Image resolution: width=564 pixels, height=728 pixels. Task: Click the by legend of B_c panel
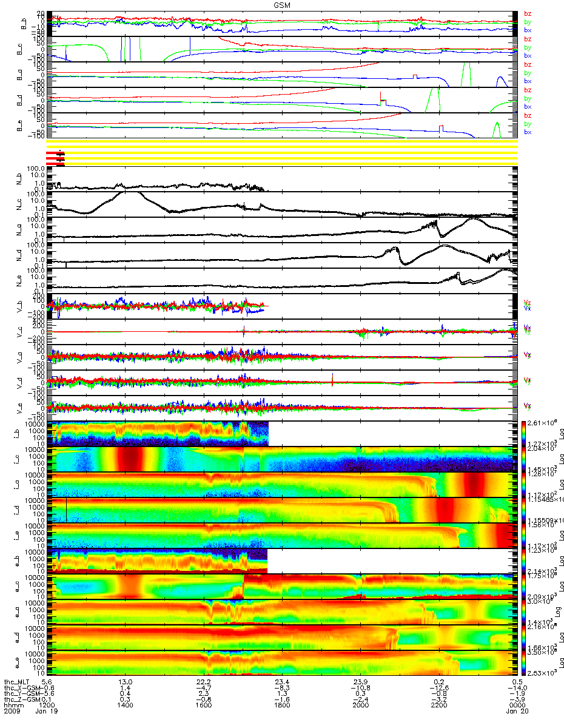pyautogui.click(x=528, y=47)
